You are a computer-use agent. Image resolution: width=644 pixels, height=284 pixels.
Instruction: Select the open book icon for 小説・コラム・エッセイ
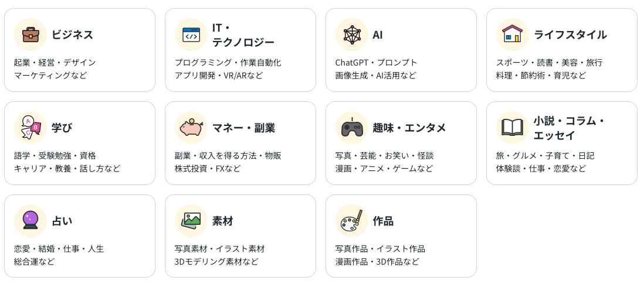pyautogui.click(x=512, y=128)
